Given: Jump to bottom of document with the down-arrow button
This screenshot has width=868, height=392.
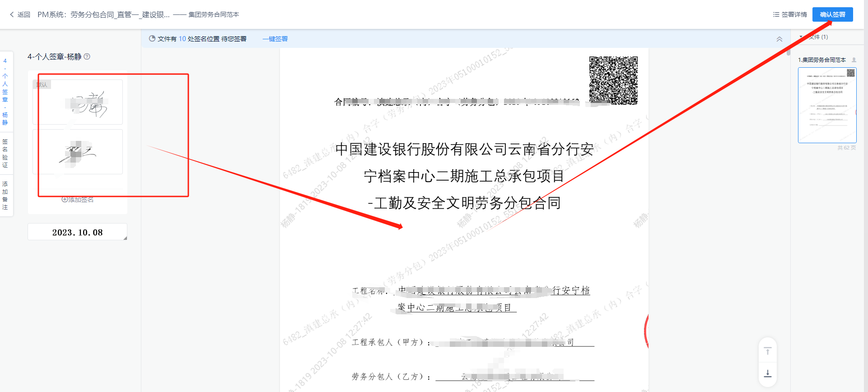Looking at the screenshot, I should 767,373.
